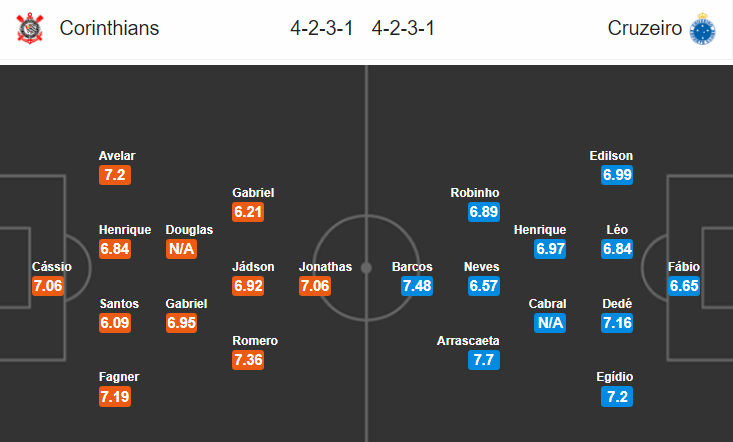Click Douglas's N/A rating badge
This screenshot has height=442, width=733.
click(x=181, y=249)
